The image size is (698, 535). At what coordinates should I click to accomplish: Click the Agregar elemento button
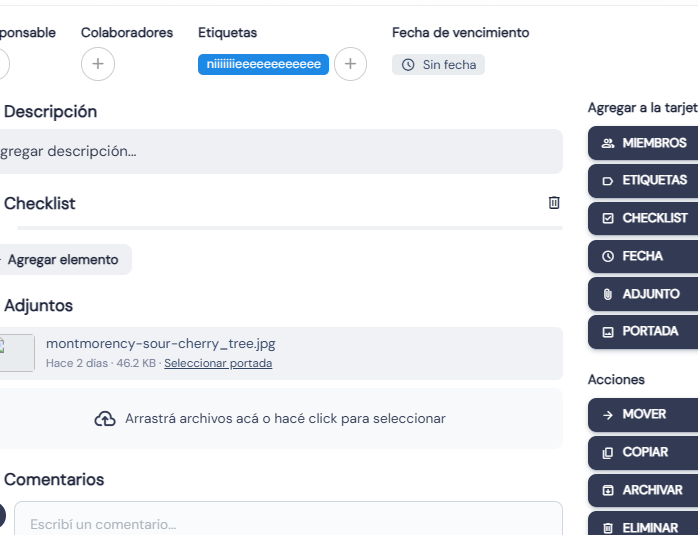63,259
